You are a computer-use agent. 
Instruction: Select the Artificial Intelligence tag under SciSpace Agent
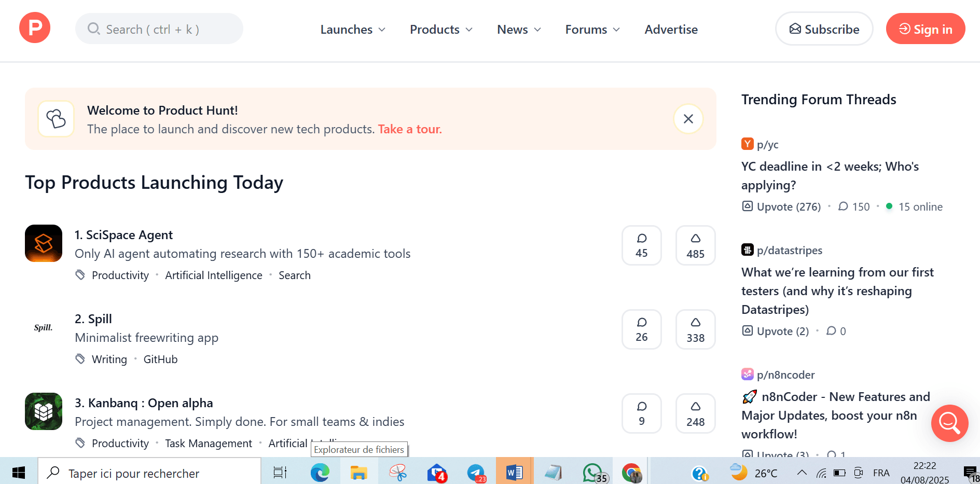tap(214, 275)
